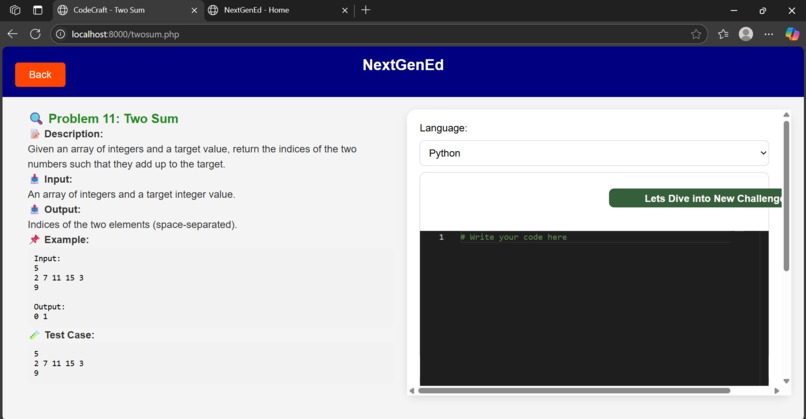
Task: Click the scroll left arrow below the editor
Action: (x=412, y=391)
